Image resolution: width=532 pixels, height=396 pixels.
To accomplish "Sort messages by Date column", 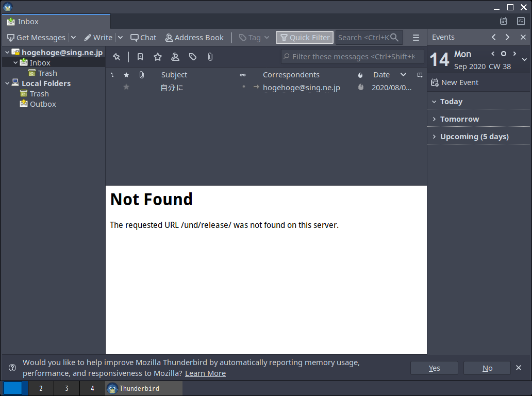I will tap(381, 75).
